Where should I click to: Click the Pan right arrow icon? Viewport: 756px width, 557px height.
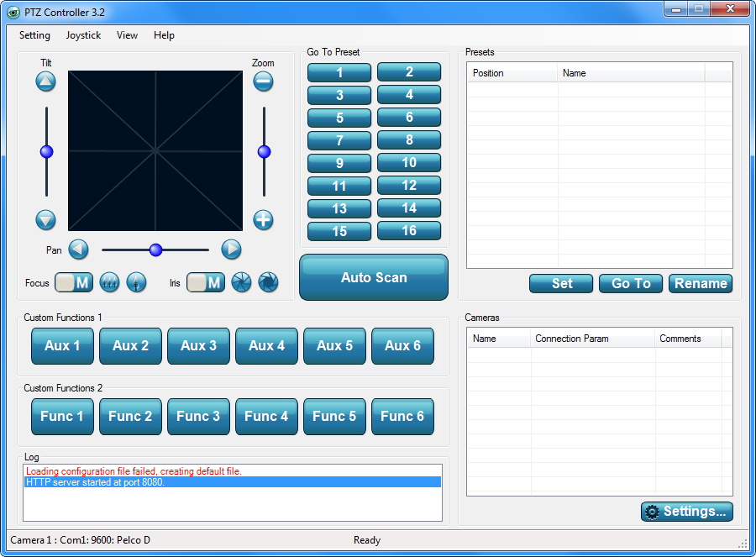coord(232,250)
